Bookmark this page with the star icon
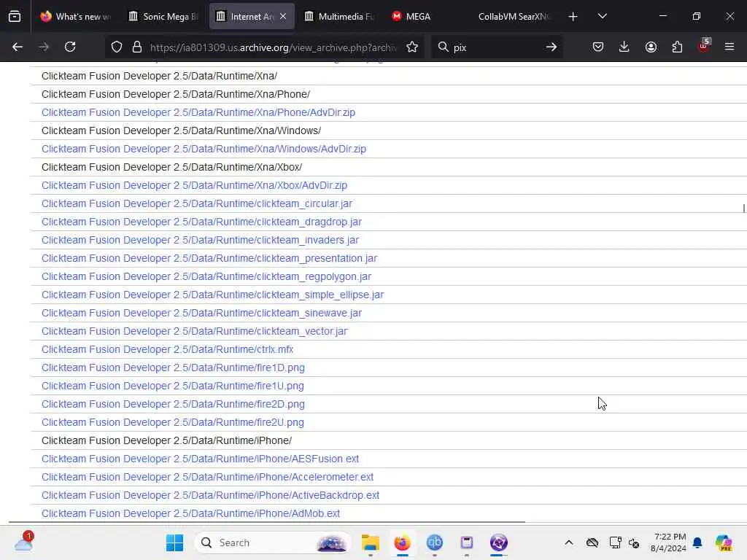 click(412, 47)
